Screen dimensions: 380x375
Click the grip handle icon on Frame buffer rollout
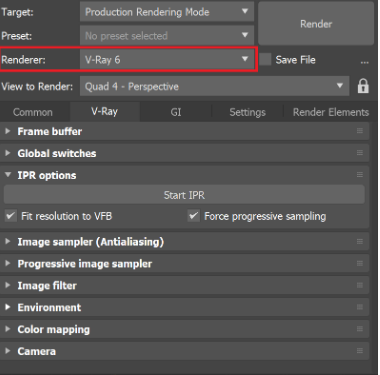(x=360, y=131)
